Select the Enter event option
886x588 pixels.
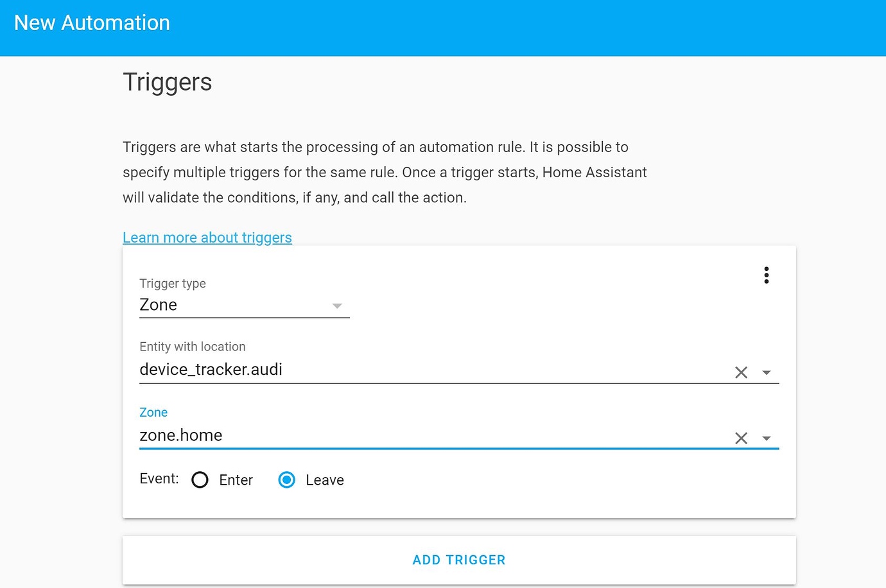pos(200,480)
